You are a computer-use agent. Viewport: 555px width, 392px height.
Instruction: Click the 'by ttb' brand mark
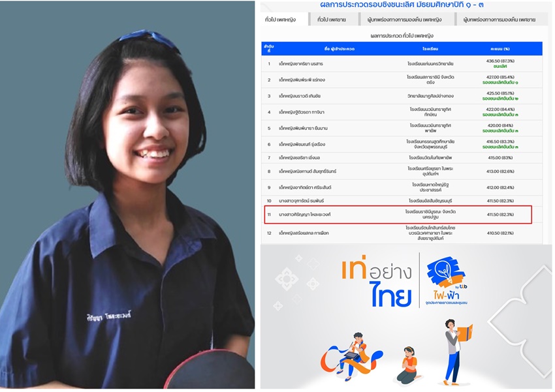tap(461, 287)
